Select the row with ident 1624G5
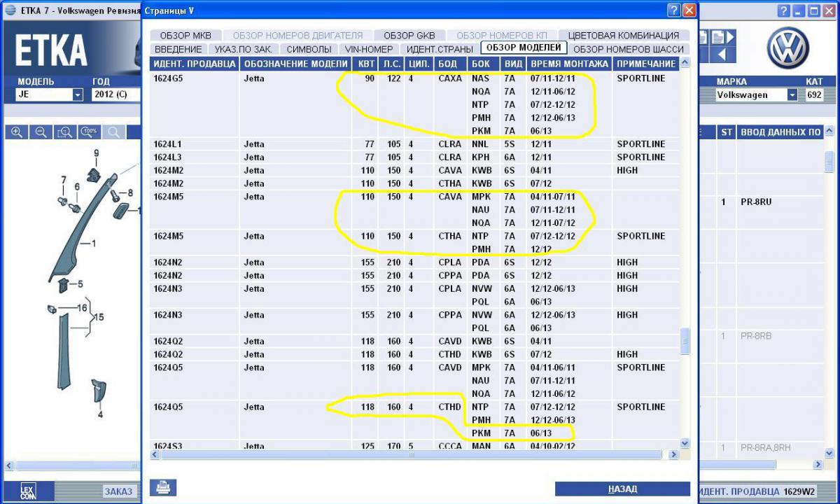Viewport: 840px width, 504px height. click(415, 105)
